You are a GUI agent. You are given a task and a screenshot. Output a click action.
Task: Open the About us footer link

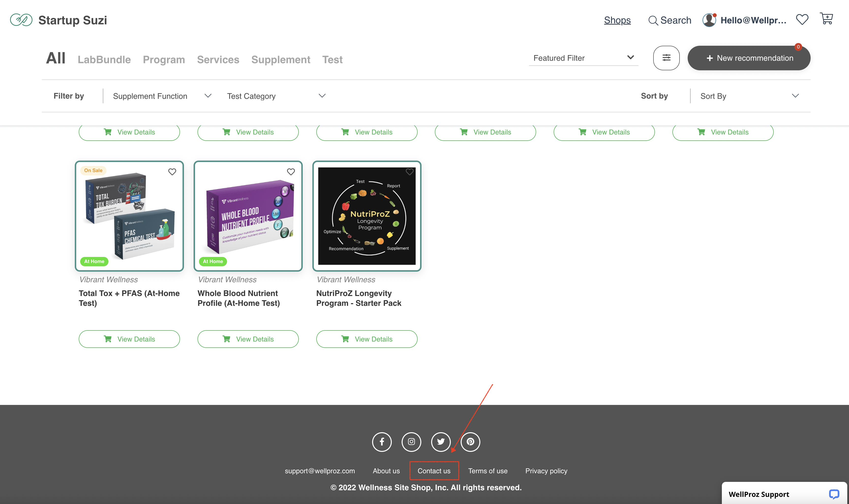tap(386, 471)
